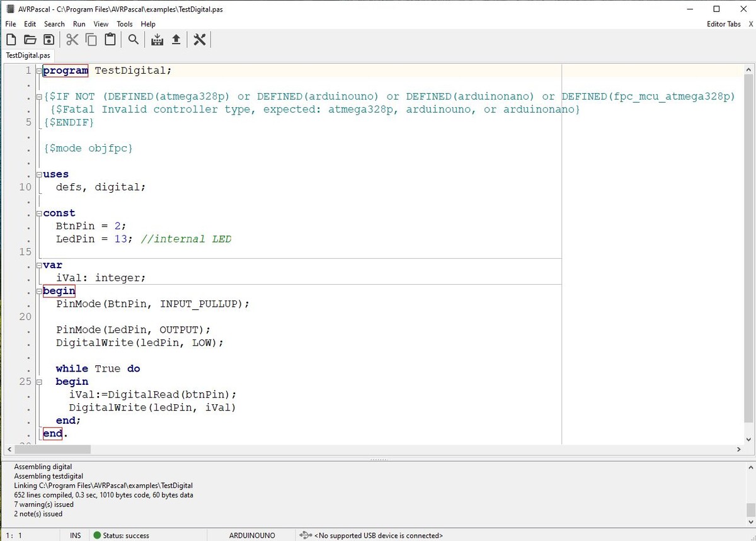Click the ARDUINOUNO board status entry
Viewport: 756px width, 541px height.
coord(252,535)
